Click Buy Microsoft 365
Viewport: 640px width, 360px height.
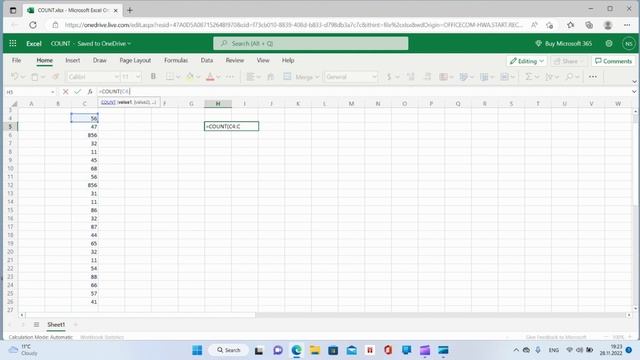point(564,43)
